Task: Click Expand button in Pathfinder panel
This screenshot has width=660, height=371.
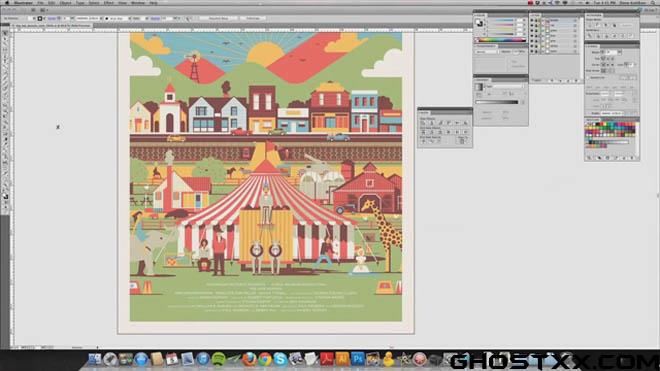Action: click(627, 25)
